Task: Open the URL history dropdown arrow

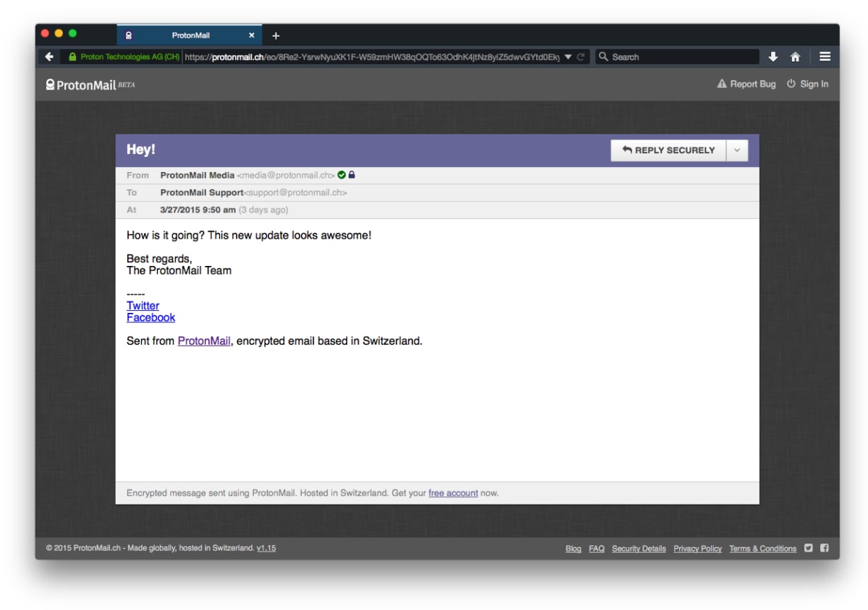Action: pos(568,57)
